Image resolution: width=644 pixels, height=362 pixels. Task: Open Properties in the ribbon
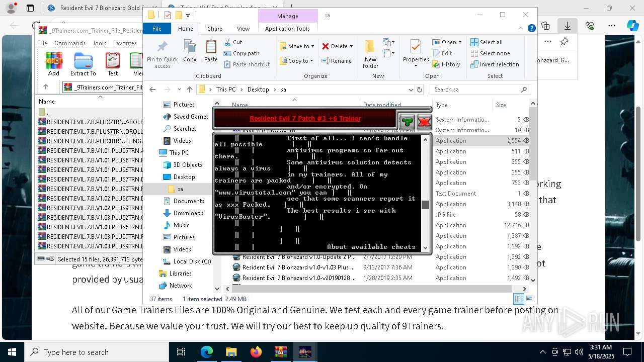(x=416, y=54)
